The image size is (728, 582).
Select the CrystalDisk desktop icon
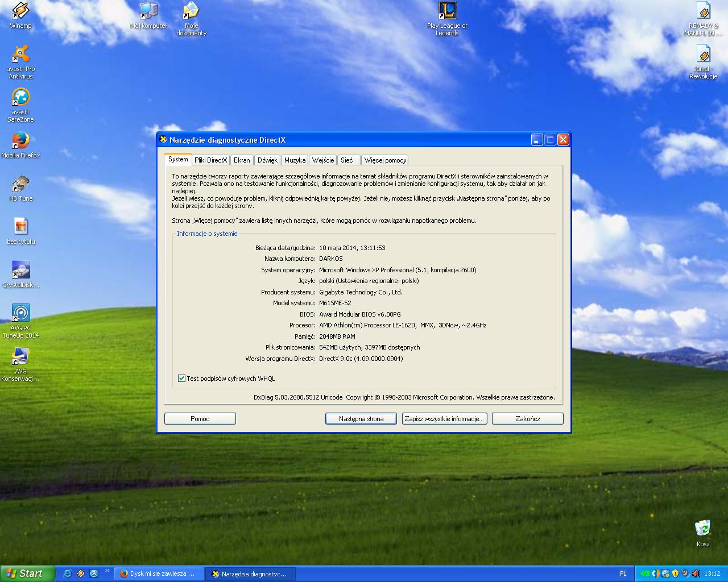[x=20, y=275]
